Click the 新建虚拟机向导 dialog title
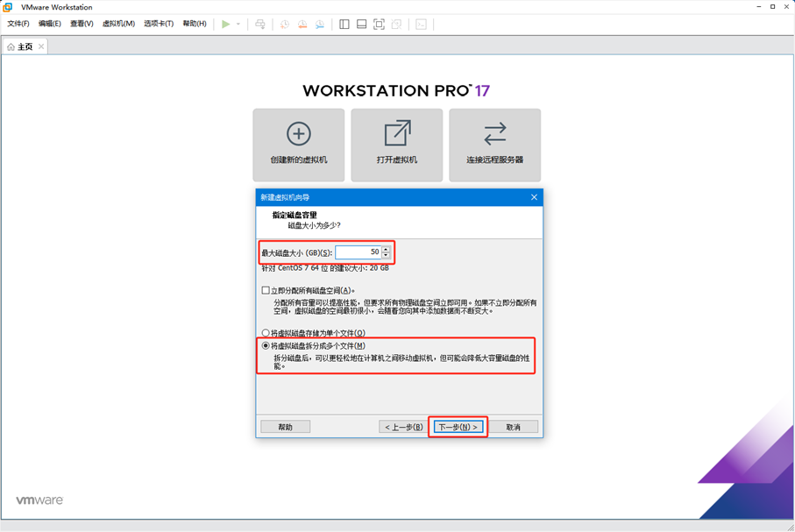 (x=285, y=197)
